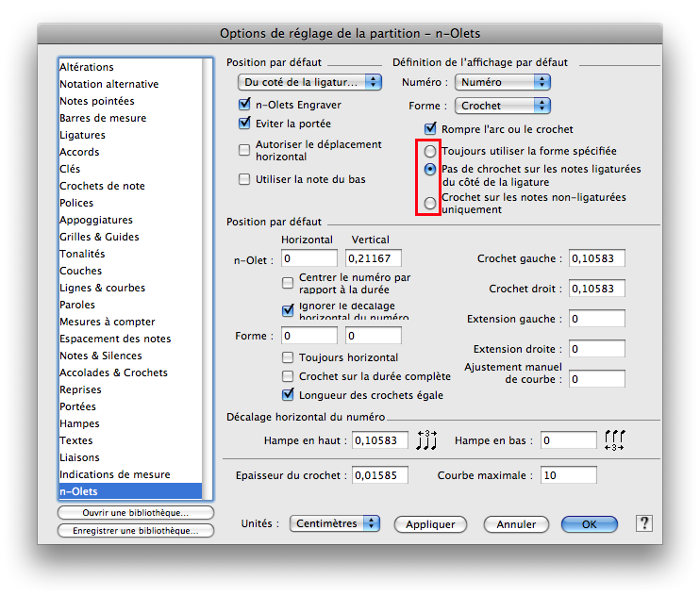Open the Forme Crochet dropdown
The image size is (700, 596).
[502, 106]
